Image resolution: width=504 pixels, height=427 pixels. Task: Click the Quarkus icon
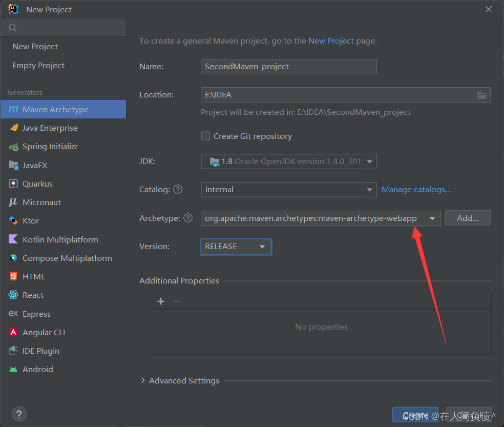point(13,184)
